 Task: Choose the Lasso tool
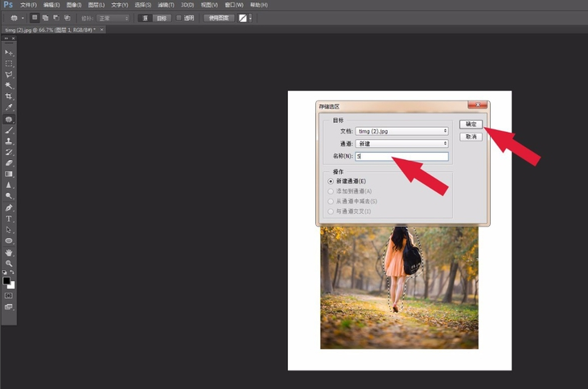(9, 75)
